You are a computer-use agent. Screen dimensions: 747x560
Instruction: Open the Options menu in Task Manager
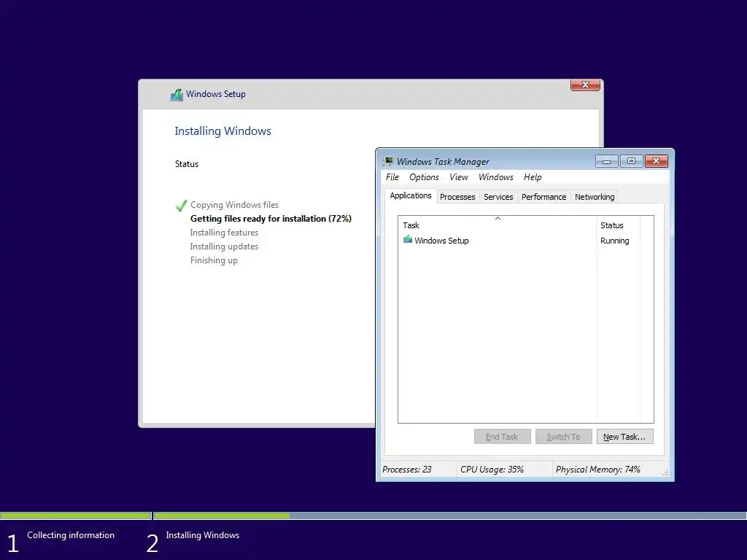tap(424, 177)
